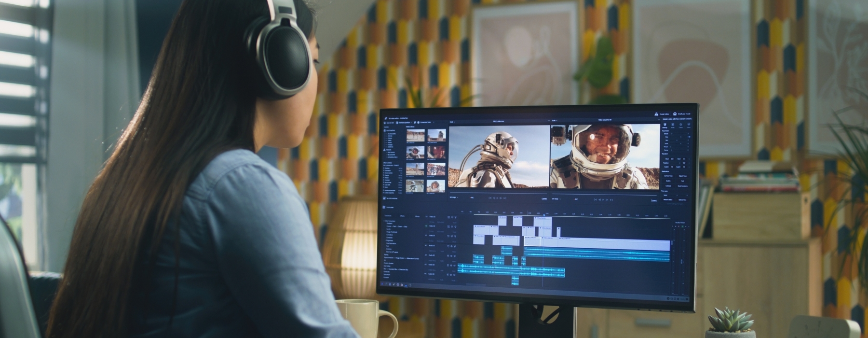This screenshot has width=868, height=338.
Task: Open the Colors tab in right panel
Action: click(x=680, y=125)
